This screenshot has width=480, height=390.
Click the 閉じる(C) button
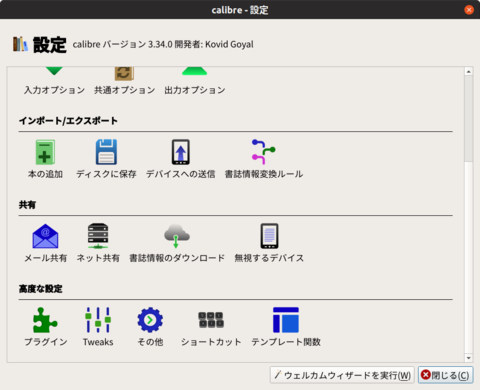pyautogui.click(x=446, y=375)
